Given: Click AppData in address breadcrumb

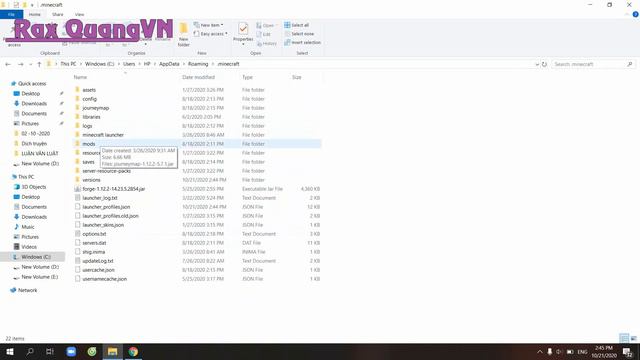Looking at the screenshot, I should tap(169, 64).
